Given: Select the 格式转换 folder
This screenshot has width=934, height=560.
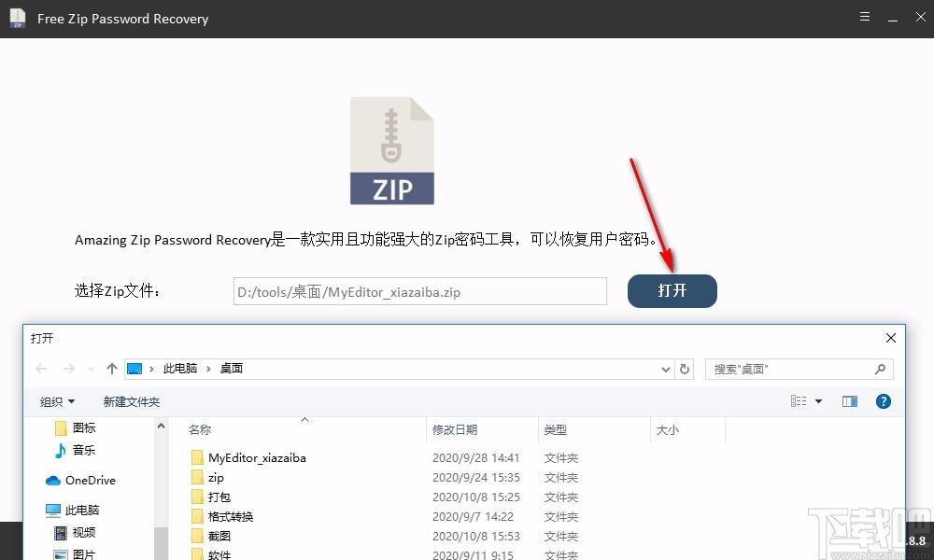Looking at the screenshot, I should (x=230, y=516).
